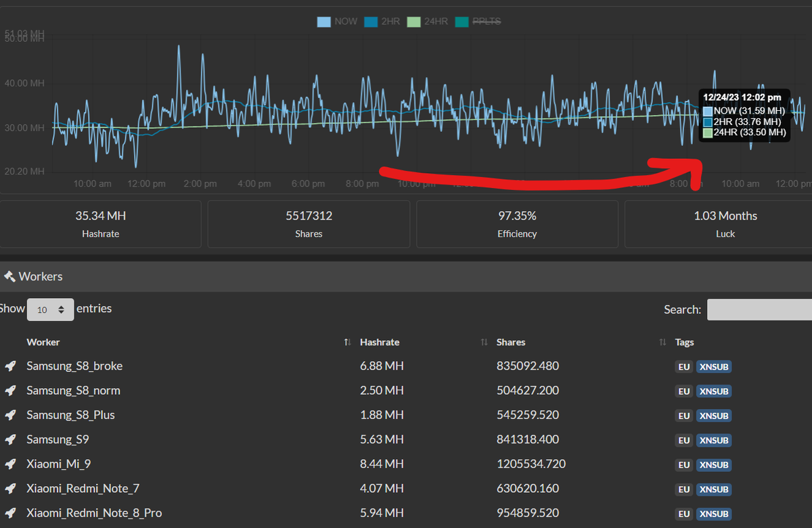Click the EU tag on Samsung_S9 row
Viewport: 812px width, 528px height.
(684, 440)
